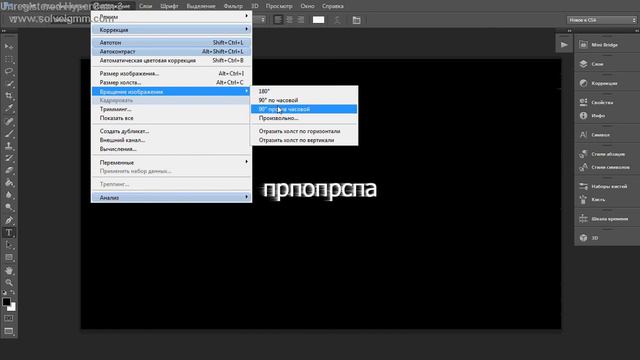
Task: Select the History Brush tool
Action: 9,158
